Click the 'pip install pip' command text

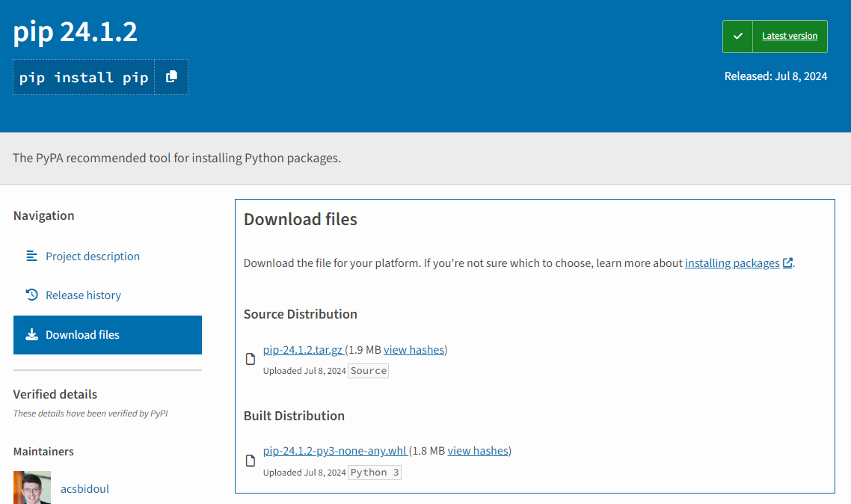coord(84,78)
